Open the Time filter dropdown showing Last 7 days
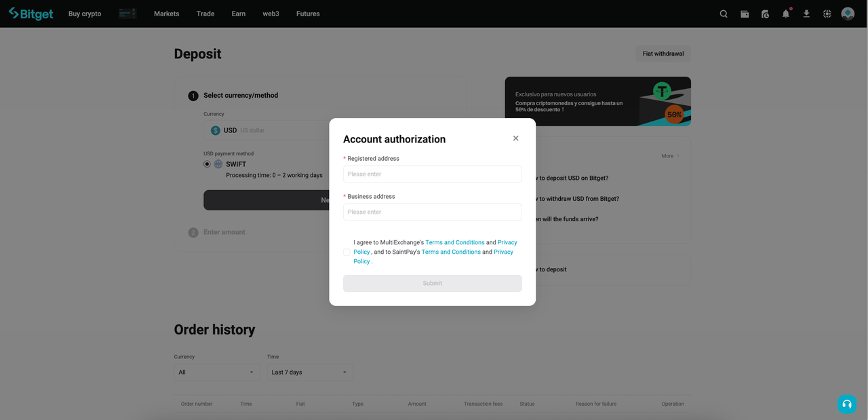This screenshot has height=420, width=868. 309,372
